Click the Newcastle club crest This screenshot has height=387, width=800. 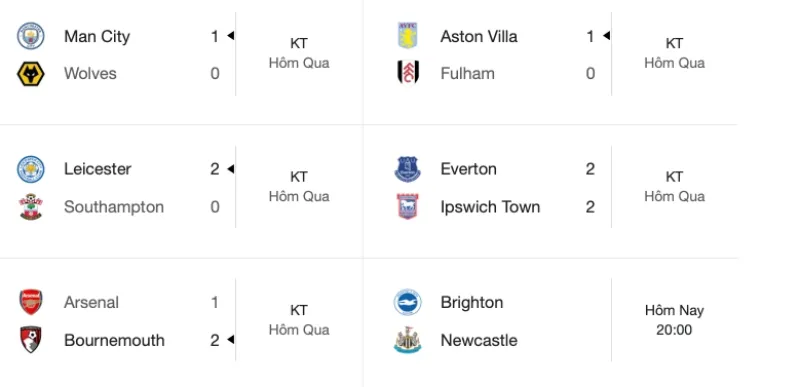[x=407, y=340]
